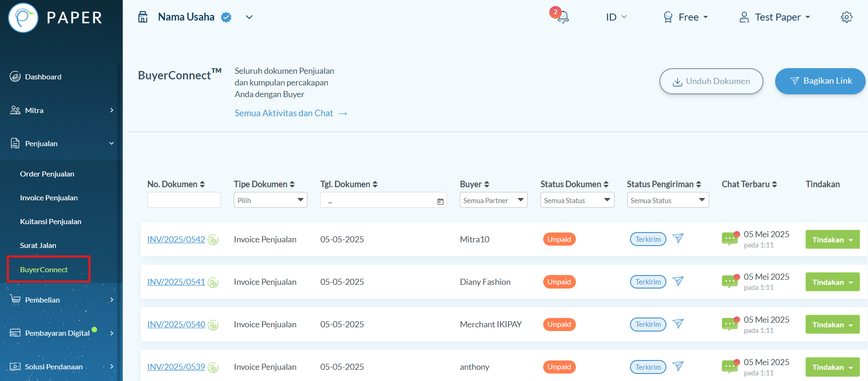The width and height of the screenshot is (868, 381).
Task: Go to Dashboard in sidebar
Action: pos(43,77)
